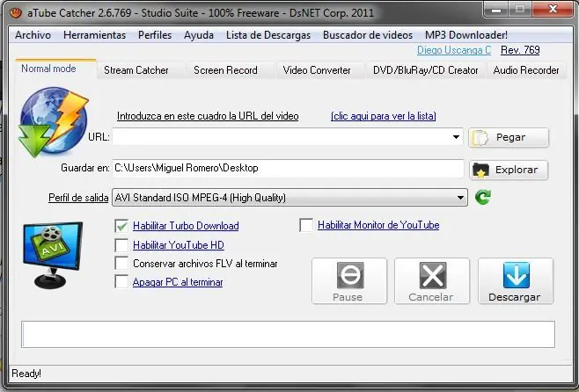Screen dimensions: 579x392
Task: Open MP3 Downloader! menu item
Action: tap(466, 35)
